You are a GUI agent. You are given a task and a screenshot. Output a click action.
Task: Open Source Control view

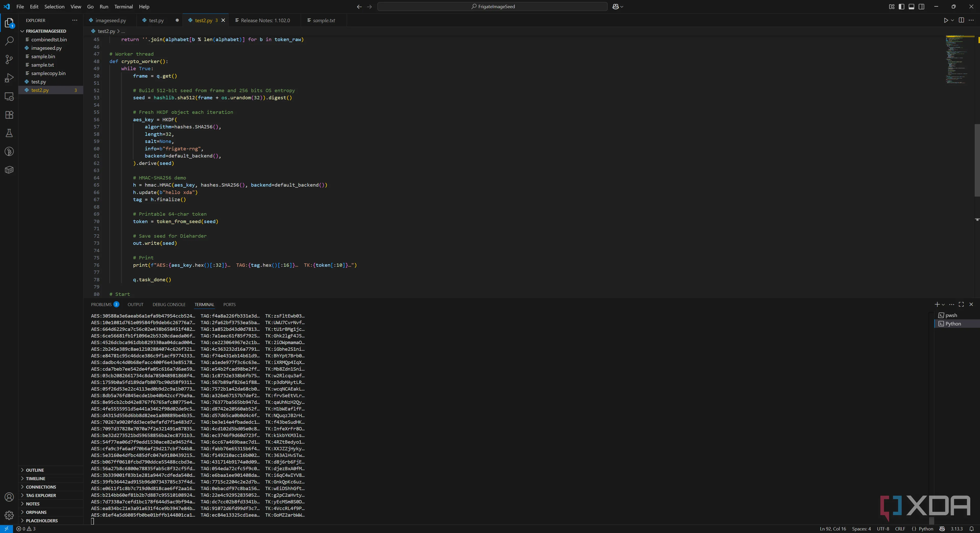coord(9,59)
